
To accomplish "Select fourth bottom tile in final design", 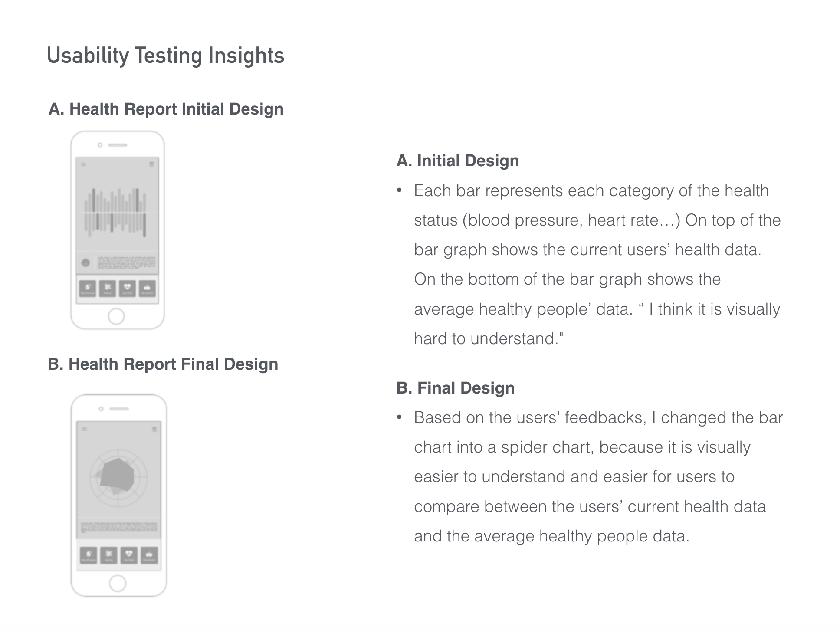I will [x=149, y=555].
